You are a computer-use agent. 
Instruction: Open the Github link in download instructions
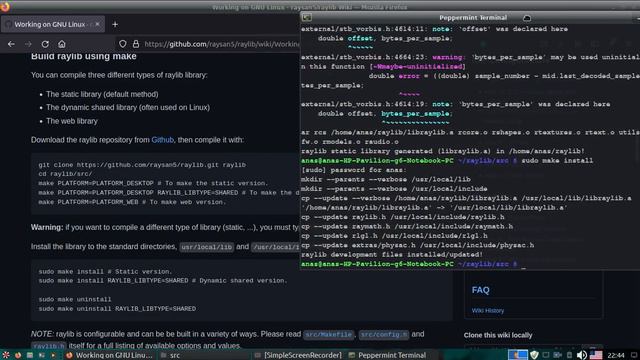162,140
